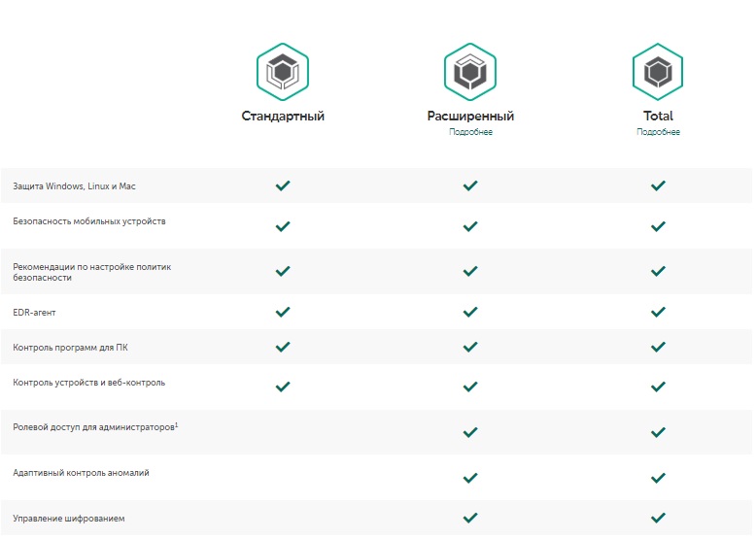Open the Подробнее link under Total
The image size is (756, 538).
(x=658, y=132)
